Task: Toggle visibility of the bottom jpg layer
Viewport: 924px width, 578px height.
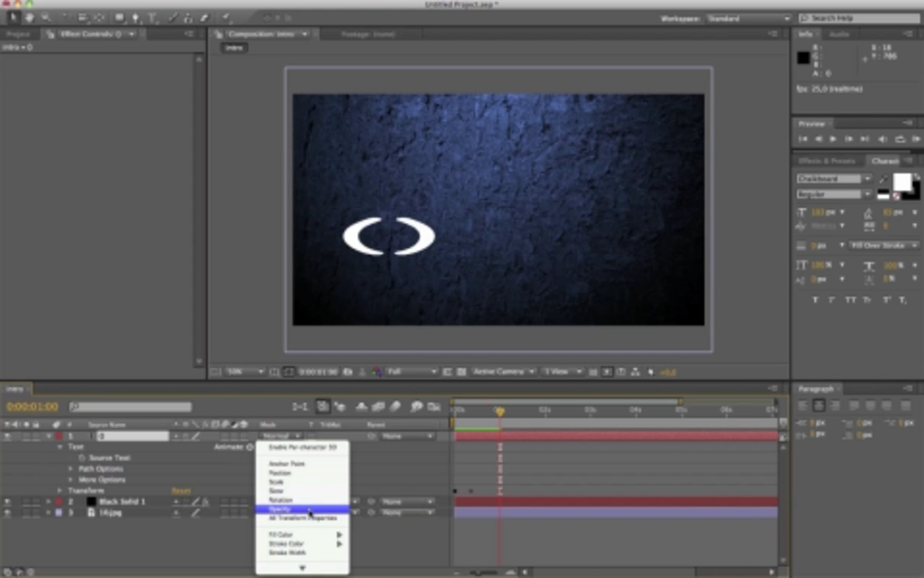Action: pos(7,512)
